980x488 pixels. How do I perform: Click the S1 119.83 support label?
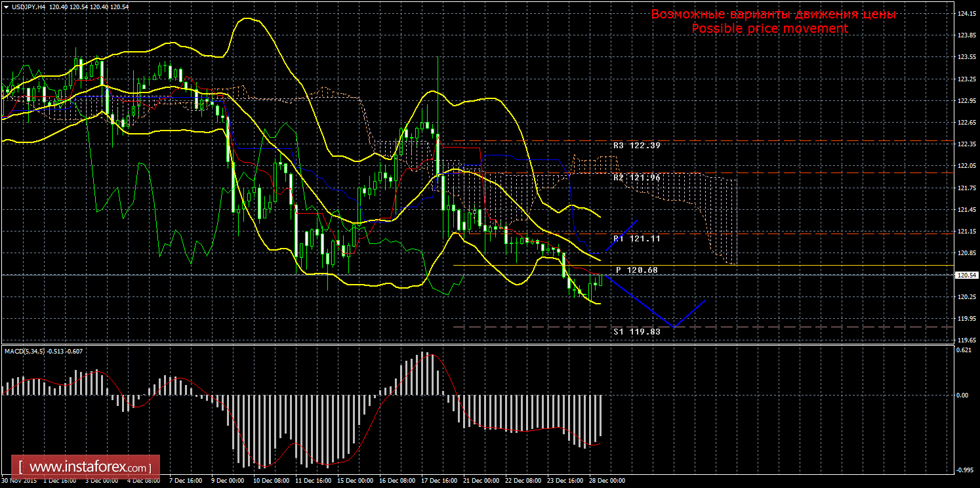pos(636,331)
